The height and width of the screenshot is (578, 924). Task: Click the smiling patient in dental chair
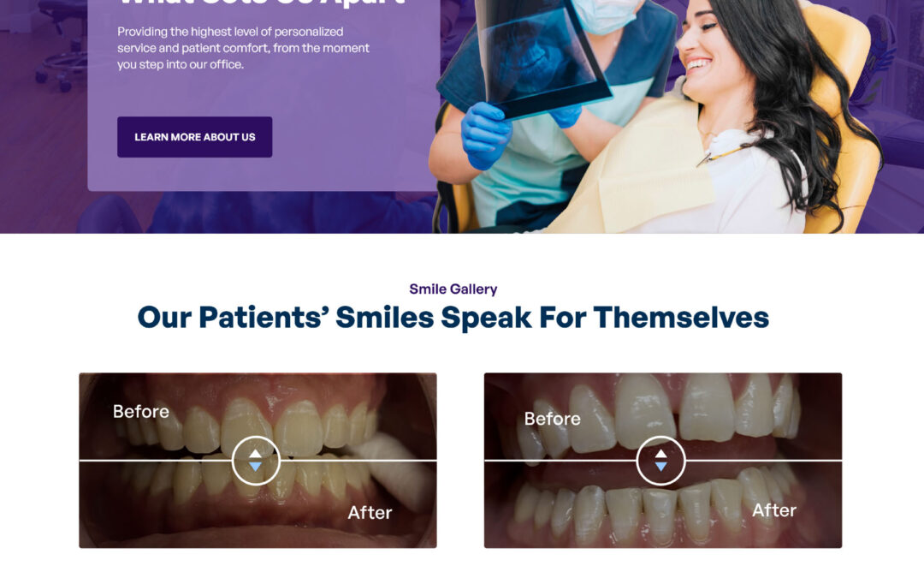point(743,118)
